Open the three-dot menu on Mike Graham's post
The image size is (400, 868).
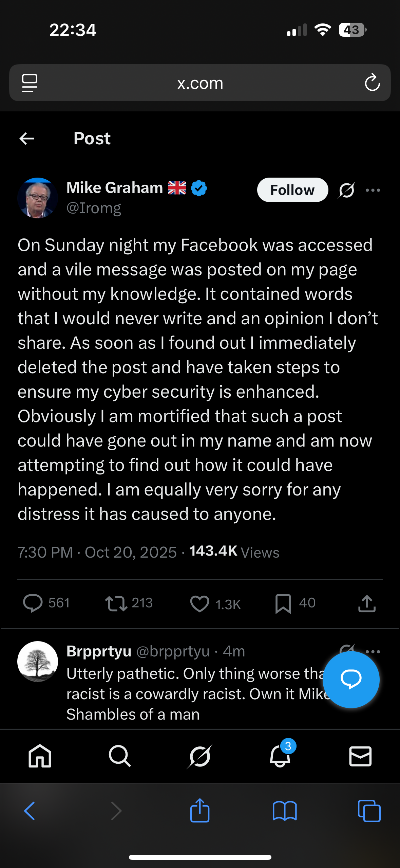tap(373, 190)
